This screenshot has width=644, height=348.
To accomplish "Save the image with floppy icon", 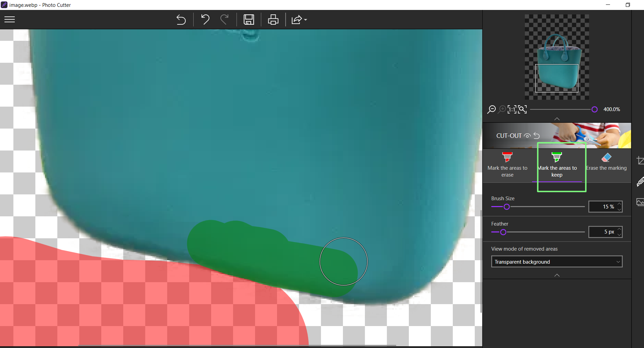I will [249, 20].
